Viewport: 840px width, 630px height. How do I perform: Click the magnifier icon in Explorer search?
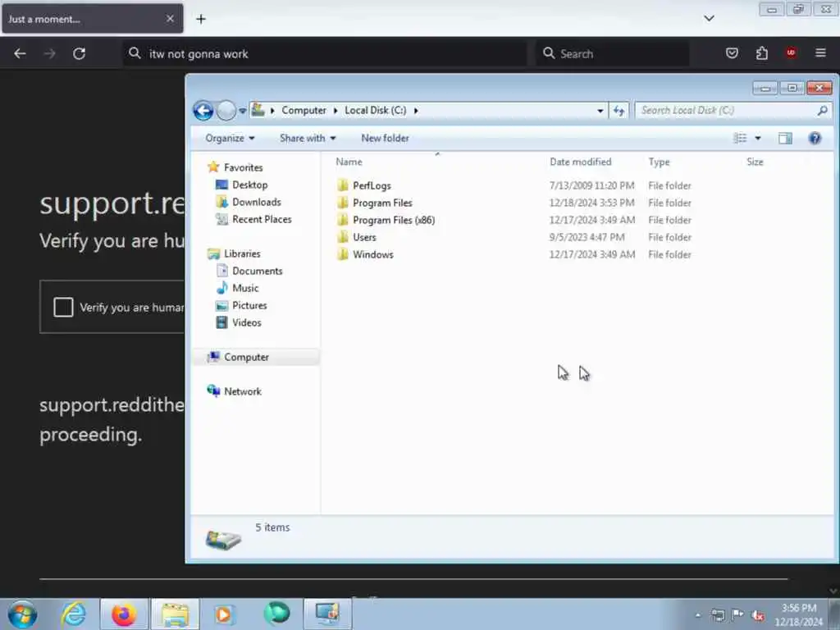822,111
